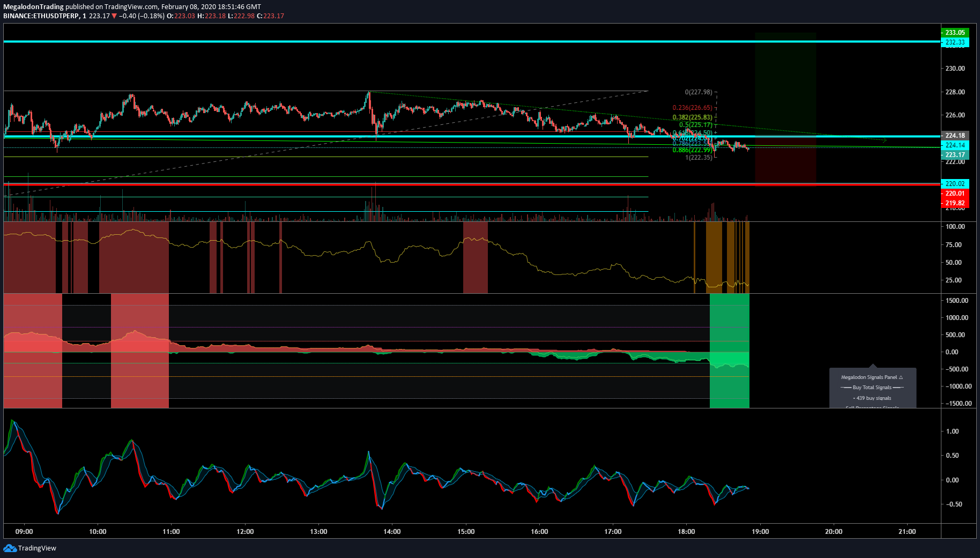980x558 pixels.
Task: Click the 16:00 time axis label
Action: [539, 532]
